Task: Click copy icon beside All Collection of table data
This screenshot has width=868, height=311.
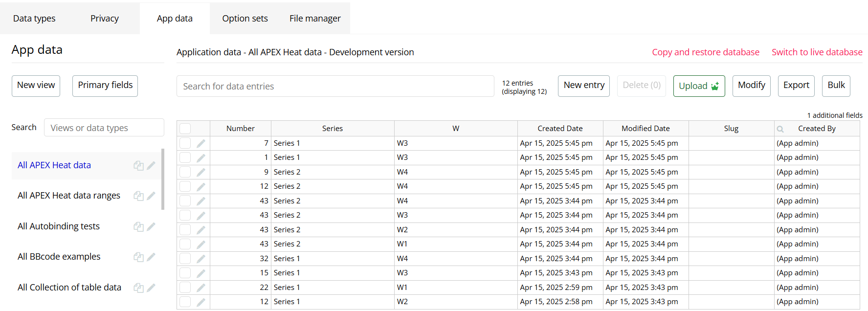Action: point(138,288)
